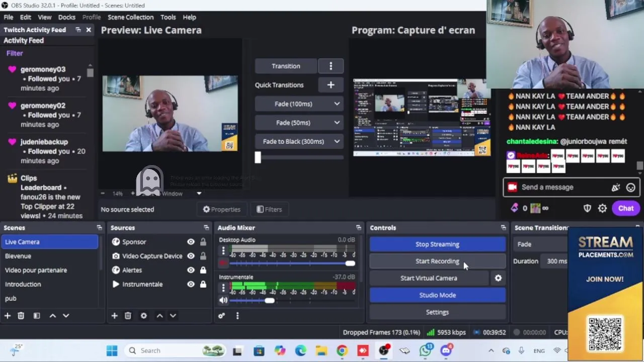Viewport: 644px width, 362px height.
Task: Lock the Video Capture Device source
Action: tap(203, 256)
